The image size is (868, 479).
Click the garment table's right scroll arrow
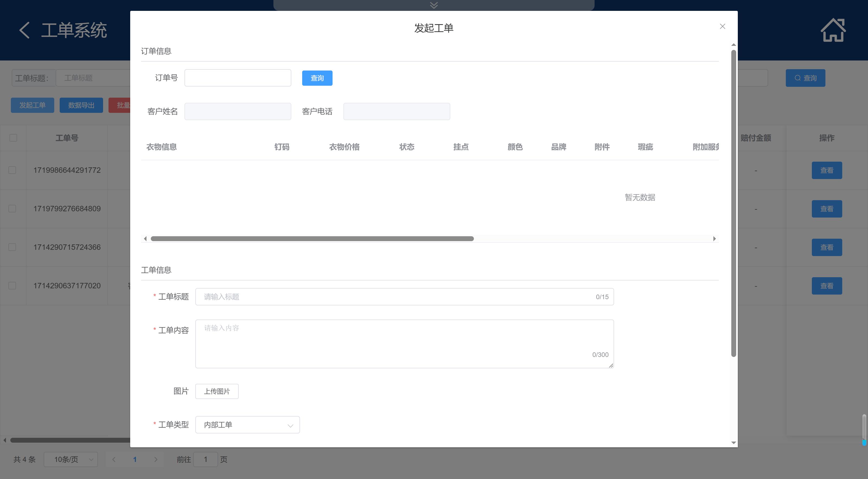(x=714, y=239)
